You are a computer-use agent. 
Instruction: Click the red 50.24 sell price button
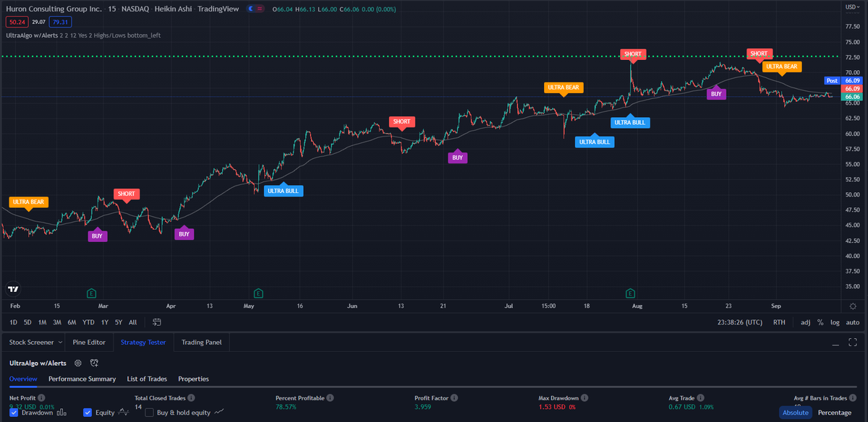16,22
